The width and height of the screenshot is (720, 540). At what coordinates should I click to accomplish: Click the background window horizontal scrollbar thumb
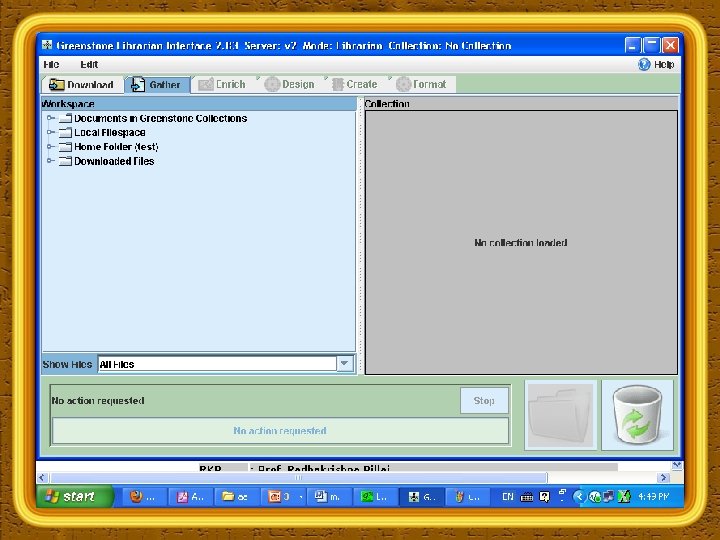298,478
